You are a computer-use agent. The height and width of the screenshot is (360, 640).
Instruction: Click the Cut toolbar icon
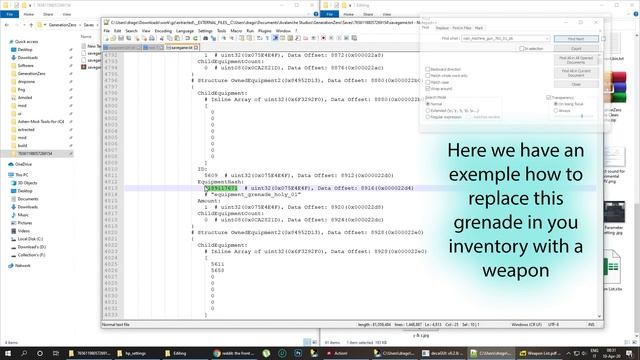click(x=161, y=38)
